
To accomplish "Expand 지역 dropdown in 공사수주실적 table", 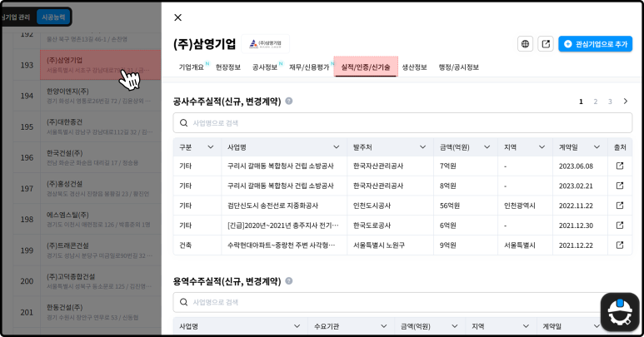I will coord(542,146).
